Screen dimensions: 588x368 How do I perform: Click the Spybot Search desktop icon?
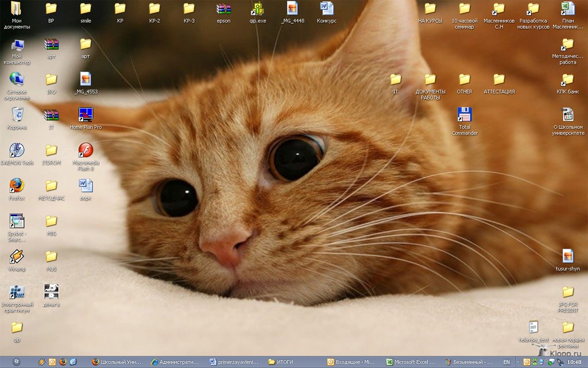pyautogui.click(x=17, y=221)
